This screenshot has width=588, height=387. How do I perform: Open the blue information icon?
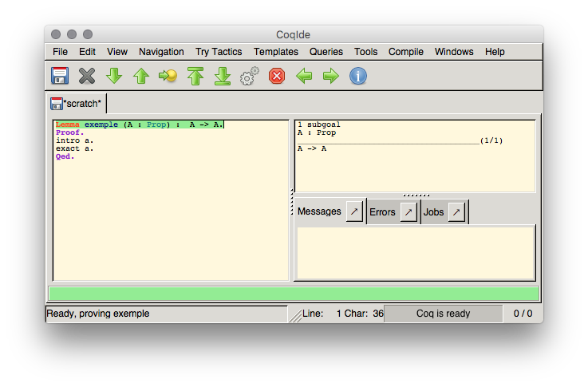(x=358, y=76)
